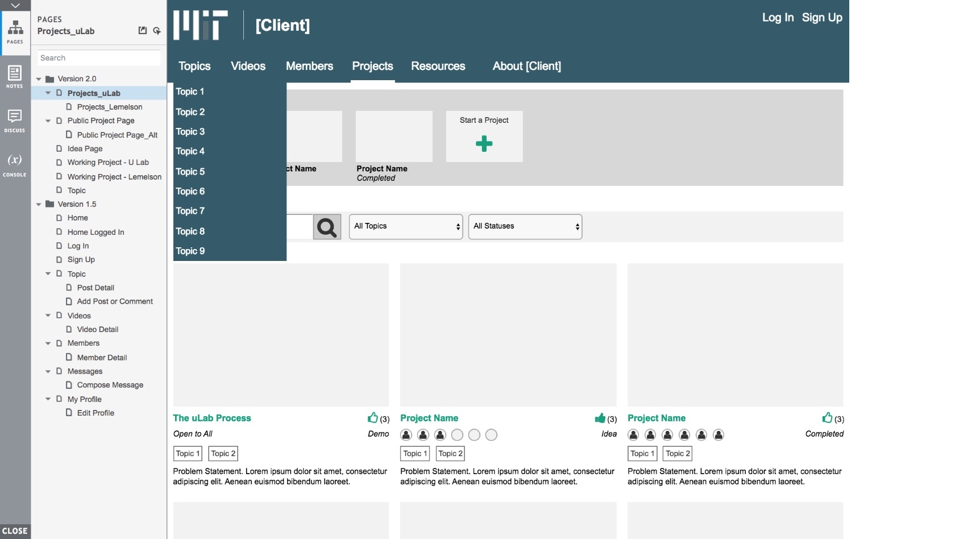Switch to the Members nav tab

309,67
